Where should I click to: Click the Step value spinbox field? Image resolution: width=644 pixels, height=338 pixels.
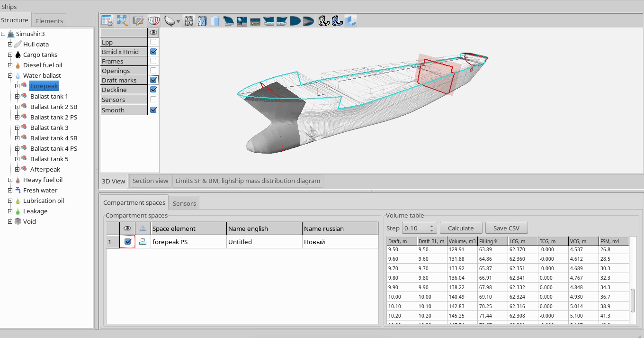415,228
